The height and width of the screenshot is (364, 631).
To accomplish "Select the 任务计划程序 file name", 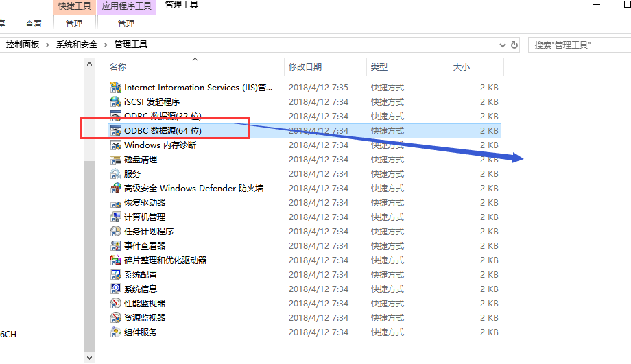I will 149,231.
